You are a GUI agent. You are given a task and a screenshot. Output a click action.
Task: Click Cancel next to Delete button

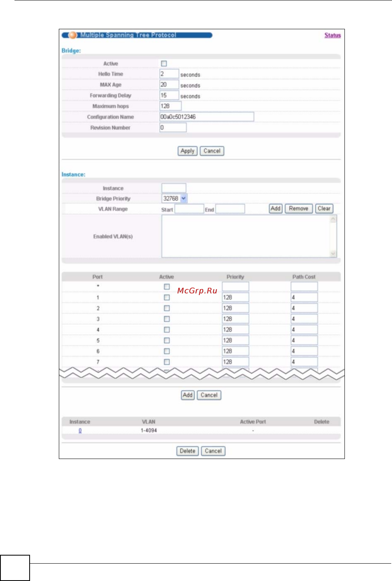point(213,451)
